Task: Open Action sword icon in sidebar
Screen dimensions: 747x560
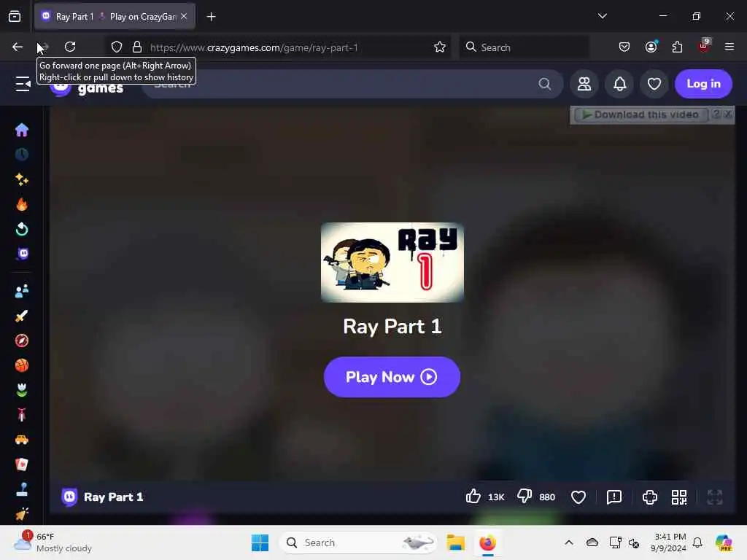Action: click(21, 316)
